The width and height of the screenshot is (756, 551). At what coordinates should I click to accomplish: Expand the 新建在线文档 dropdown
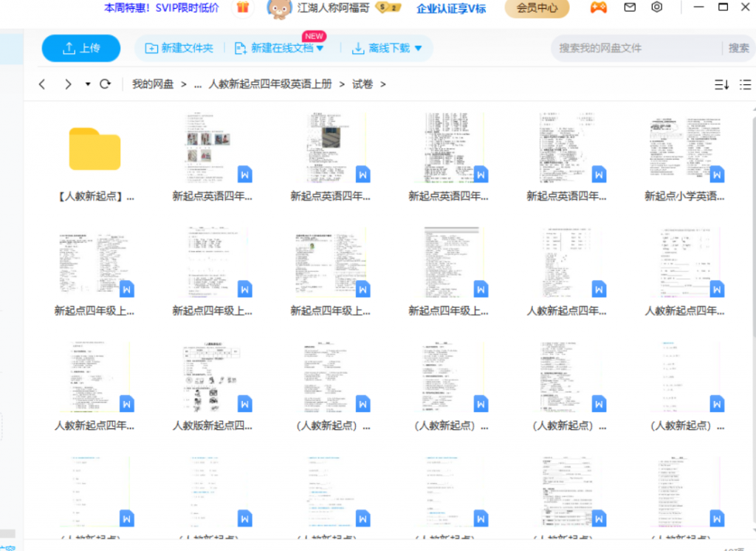pos(320,48)
